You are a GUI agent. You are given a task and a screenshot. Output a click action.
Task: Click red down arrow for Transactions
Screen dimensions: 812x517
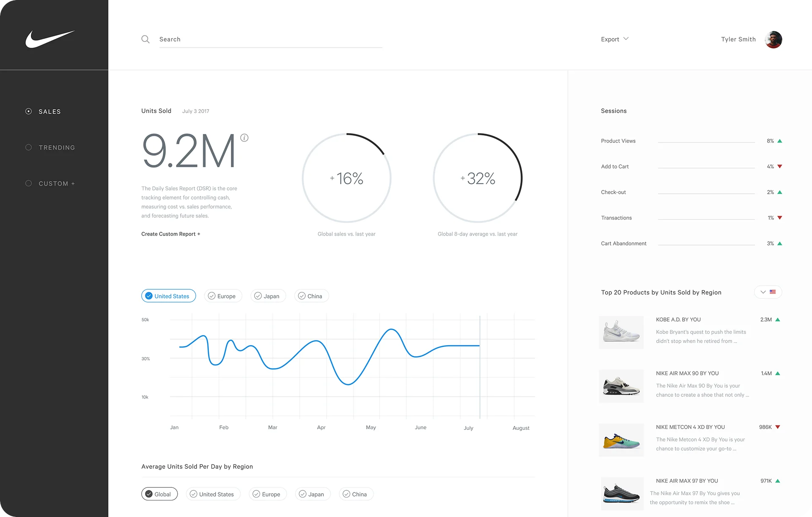(x=780, y=218)
